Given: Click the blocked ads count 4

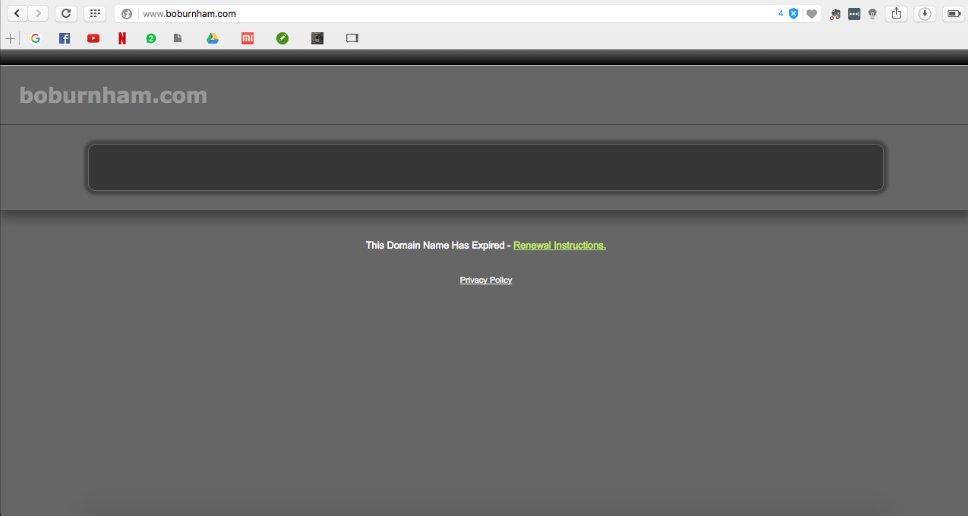Looking at the screenshot, I should [x=780, y=14].
